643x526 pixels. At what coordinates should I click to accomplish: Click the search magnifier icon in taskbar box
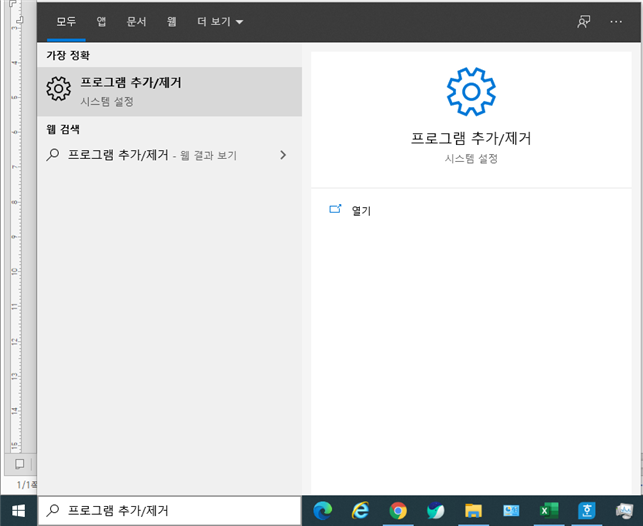pyautogui.click(x=53, y=510)
